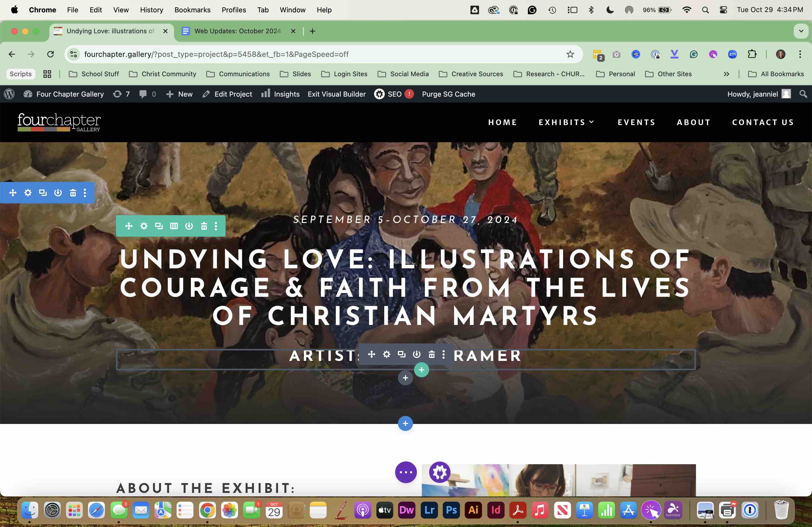The width and height of the screenshot is (812, 527).
Task: Open blue section settings gear
Action: [28, 193]
